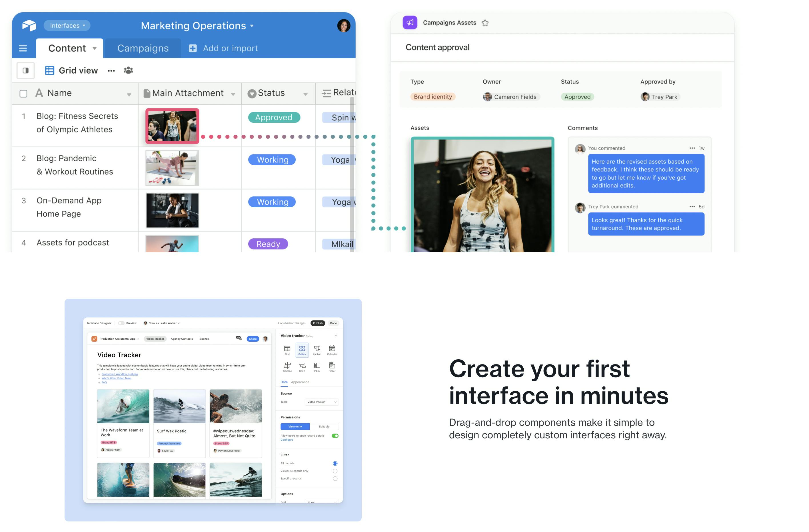Viewport: 809px width, 532px height.
Task: Toggle the sidebar panel icon
Action: [x=25, y=70]
